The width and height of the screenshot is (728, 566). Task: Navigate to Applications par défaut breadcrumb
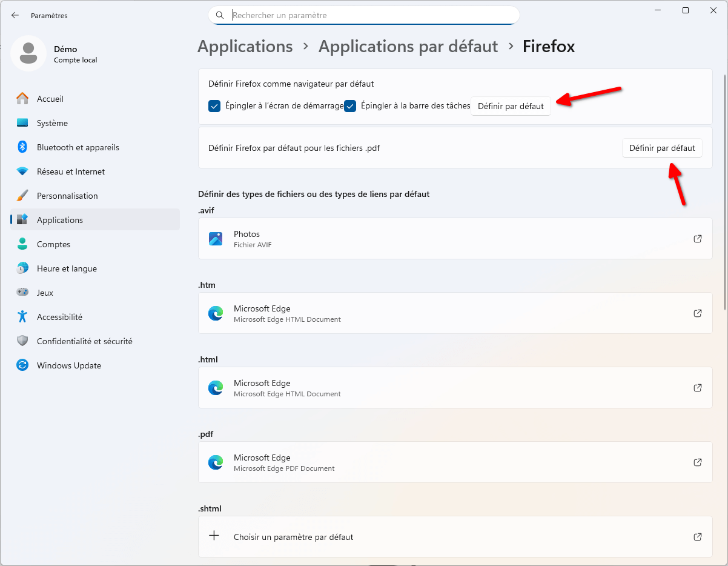pos(408,47)
